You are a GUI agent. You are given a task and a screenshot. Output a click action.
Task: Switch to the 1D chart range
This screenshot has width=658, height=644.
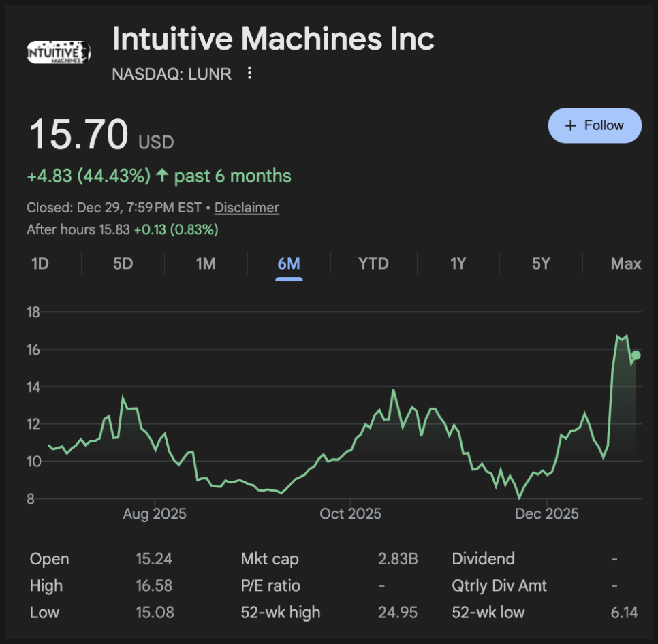[x=40, y=263]
